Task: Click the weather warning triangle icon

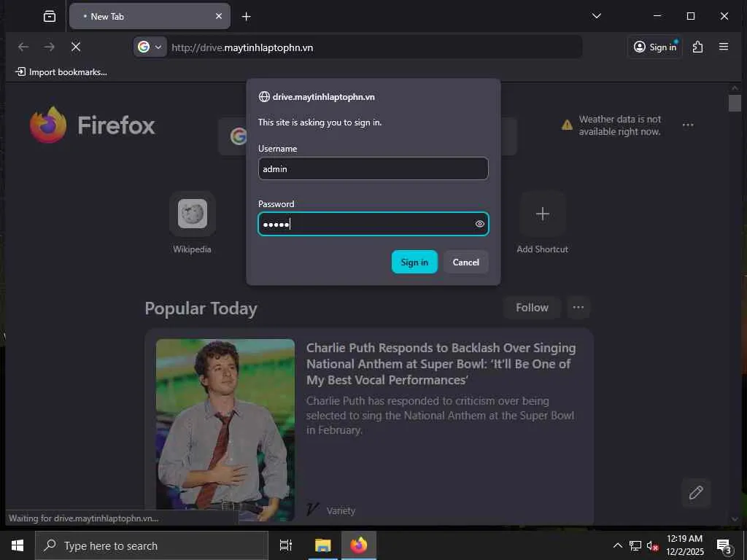Action: [x=567, y=125]
